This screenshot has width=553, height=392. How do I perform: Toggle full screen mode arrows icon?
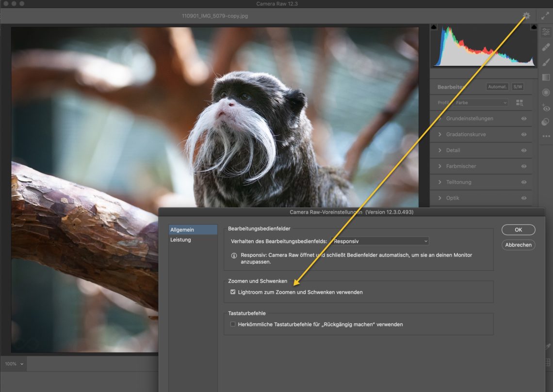coord(545,16)
